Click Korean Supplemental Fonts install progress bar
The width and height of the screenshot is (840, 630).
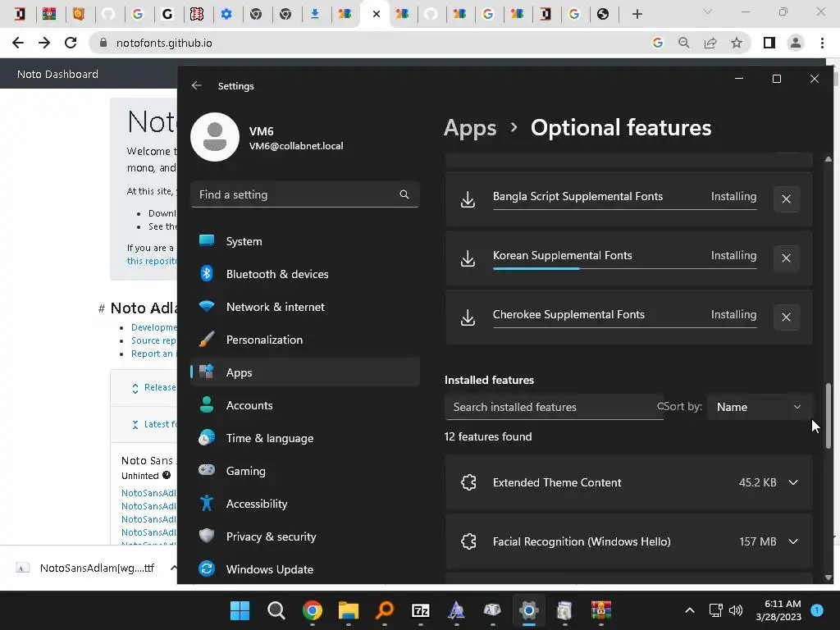pos(624,268)
